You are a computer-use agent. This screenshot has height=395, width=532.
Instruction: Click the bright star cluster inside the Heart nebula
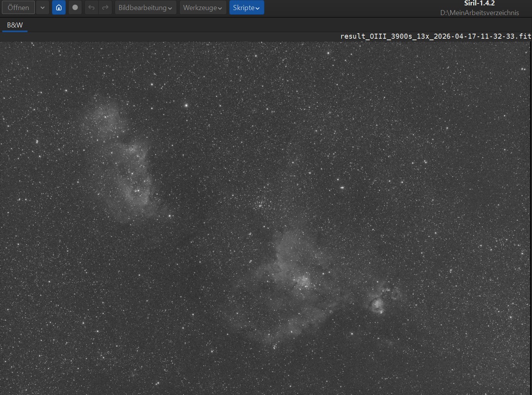tap(303, 281)
